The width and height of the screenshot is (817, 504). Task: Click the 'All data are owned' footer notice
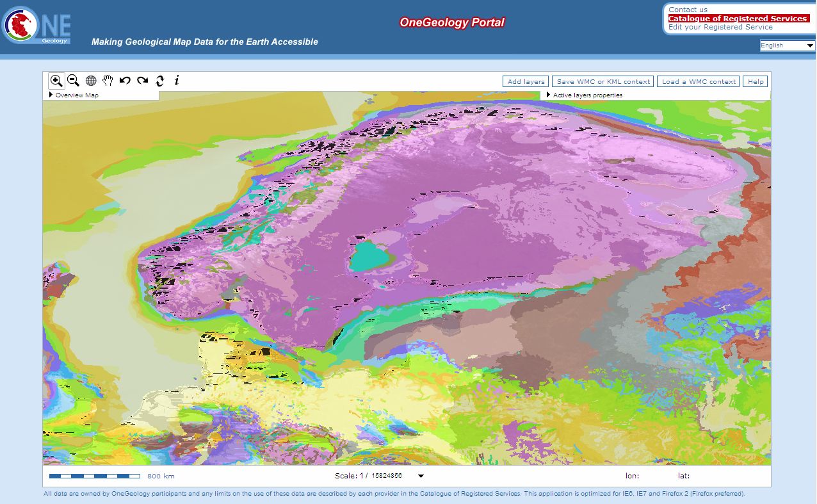394,494
